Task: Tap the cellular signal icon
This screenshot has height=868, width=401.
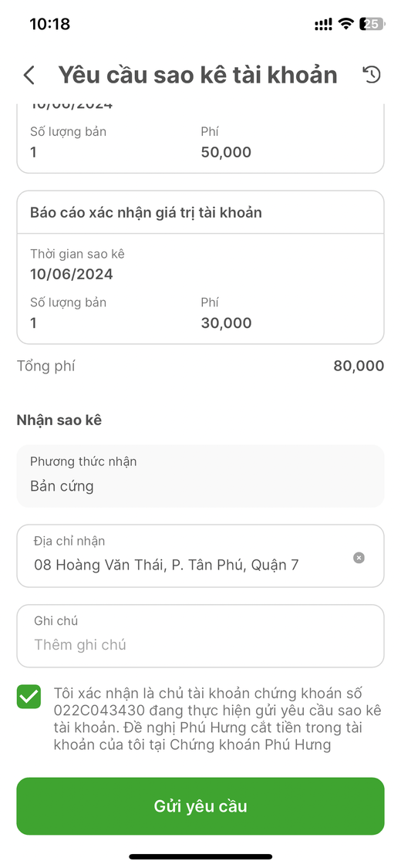Action: coord(324,24)
